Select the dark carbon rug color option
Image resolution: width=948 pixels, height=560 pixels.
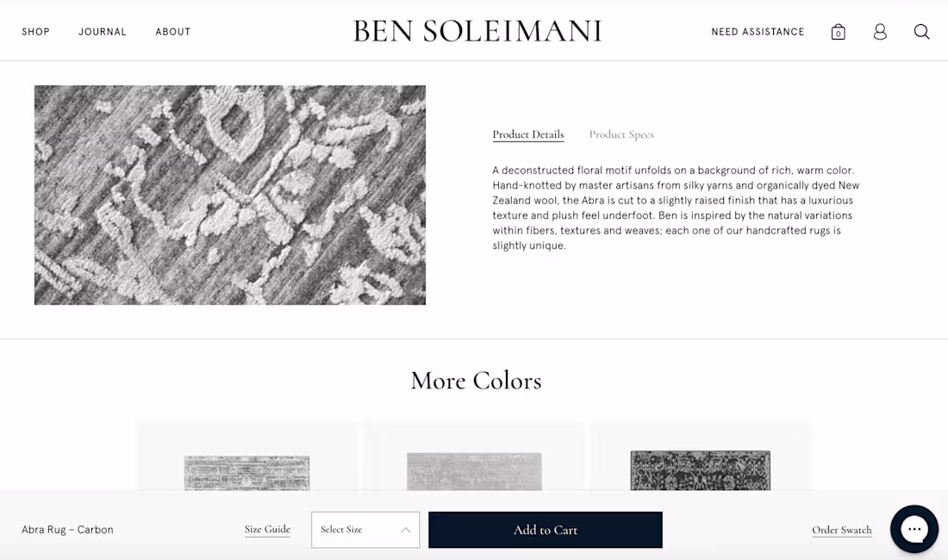(x=700, y=472)
